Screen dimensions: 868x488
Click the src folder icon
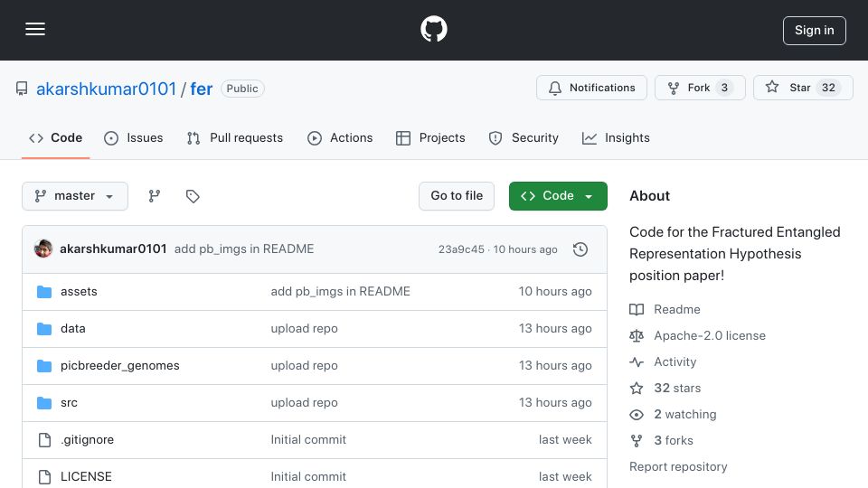pyautogui.click(x=44, y=403)
